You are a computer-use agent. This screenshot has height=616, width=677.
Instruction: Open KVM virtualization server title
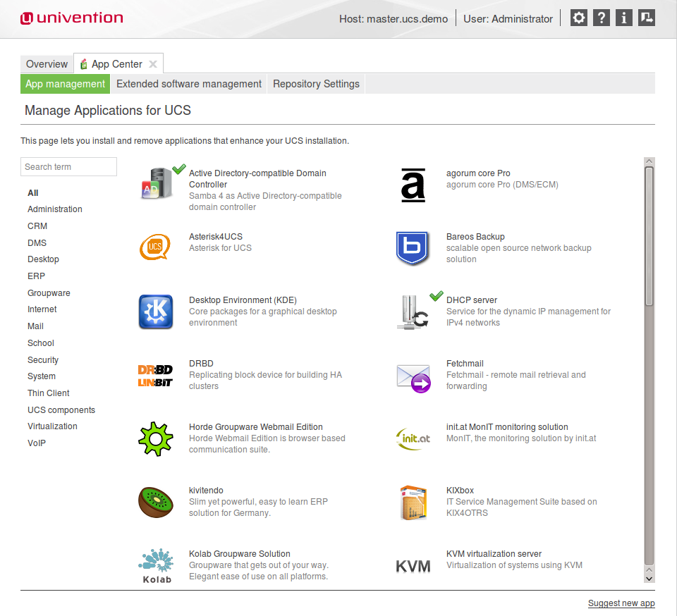coord(494,553)
